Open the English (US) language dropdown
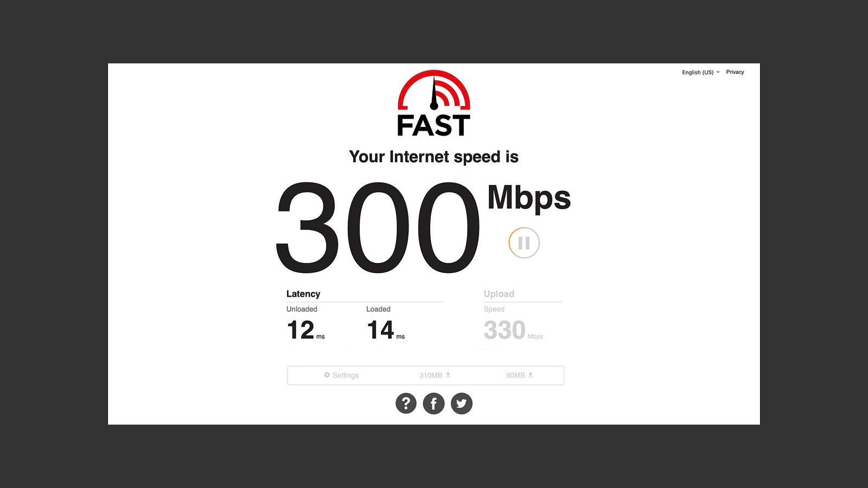 pos(701,72)
